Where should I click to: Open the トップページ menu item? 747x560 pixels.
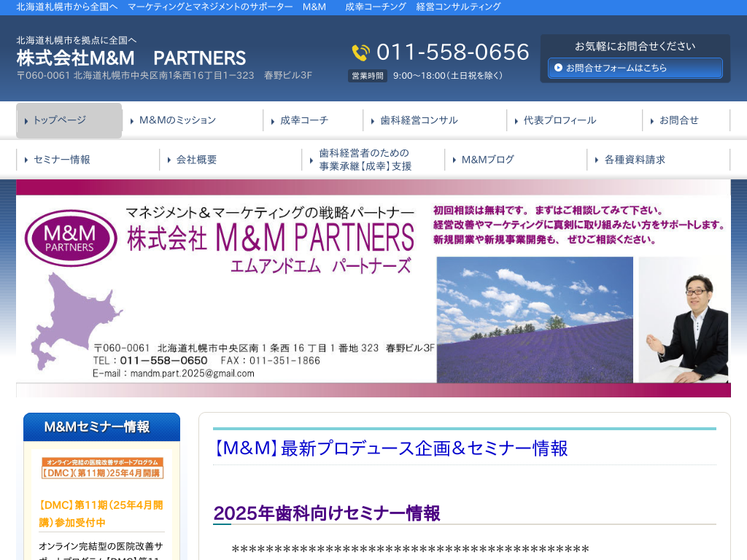pos(69,120)
